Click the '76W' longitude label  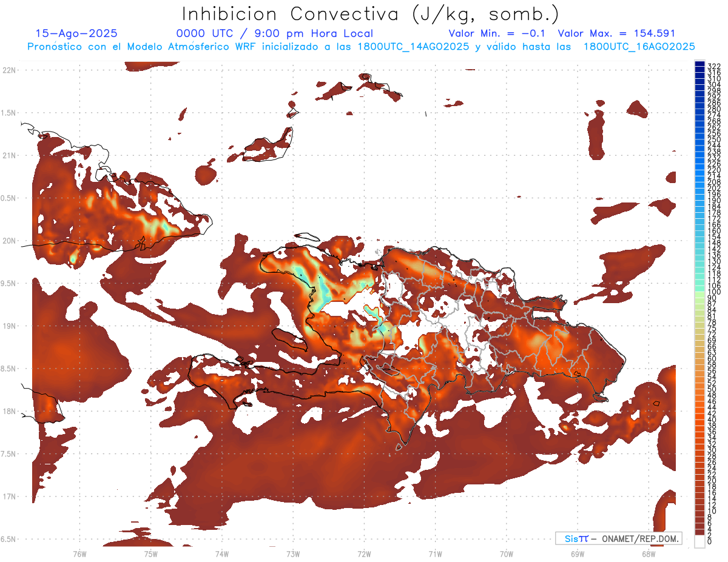tap(79, 554)
